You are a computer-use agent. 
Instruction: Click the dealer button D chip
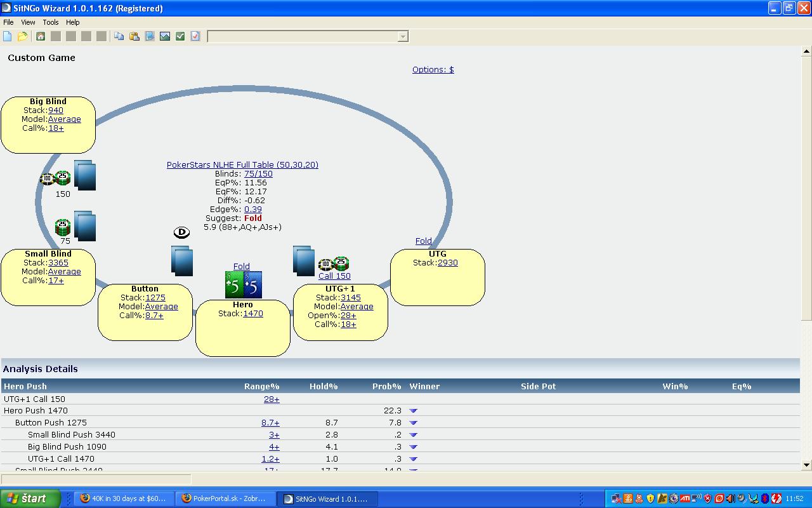[x=181, y=232]
